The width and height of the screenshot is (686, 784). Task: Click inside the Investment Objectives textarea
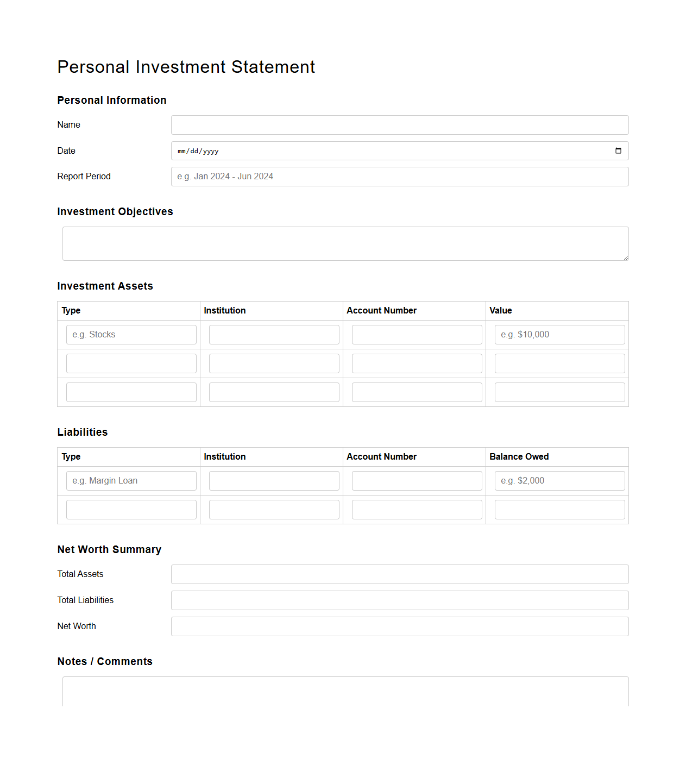(x=345, y=243)
